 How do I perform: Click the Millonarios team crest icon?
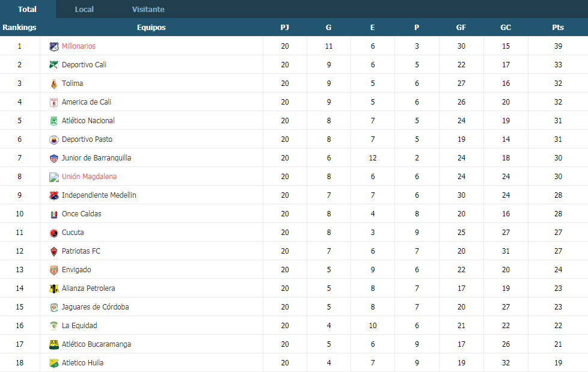(54, 46)
